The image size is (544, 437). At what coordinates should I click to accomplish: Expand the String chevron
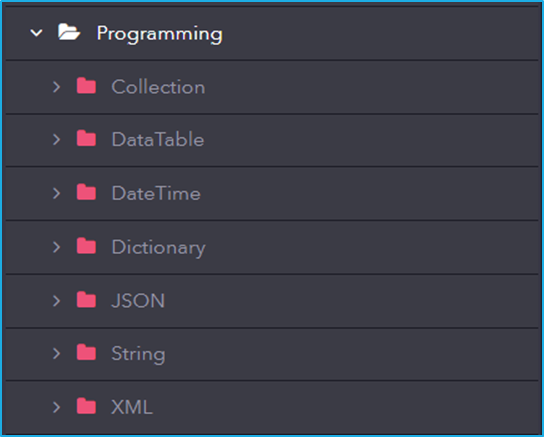(57, 353)
